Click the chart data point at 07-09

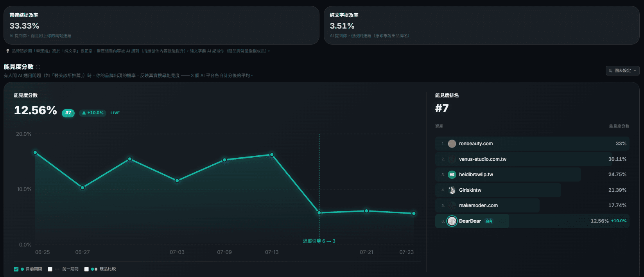[x=224, y=160]
